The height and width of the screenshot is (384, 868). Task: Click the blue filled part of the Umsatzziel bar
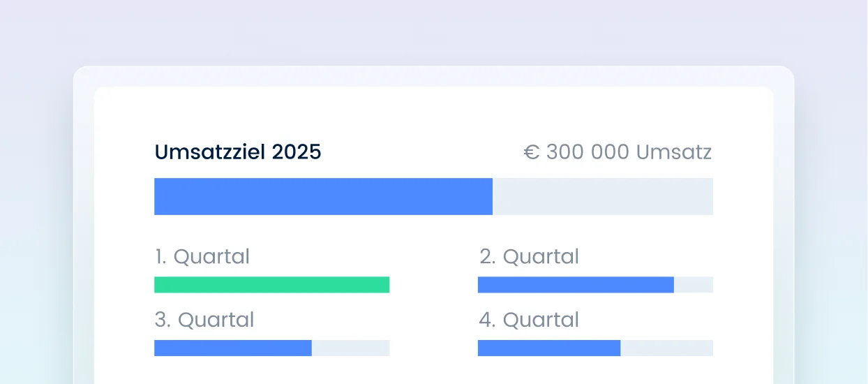323,196
